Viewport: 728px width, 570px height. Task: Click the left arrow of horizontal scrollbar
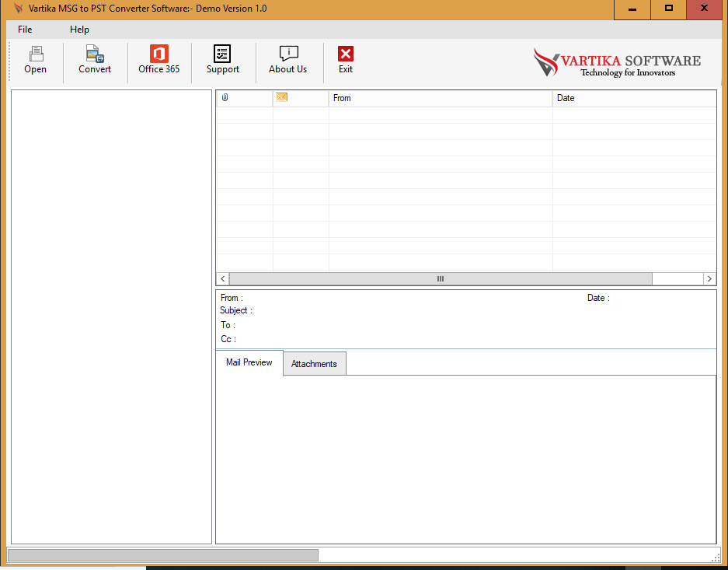(x=223, y=278)
